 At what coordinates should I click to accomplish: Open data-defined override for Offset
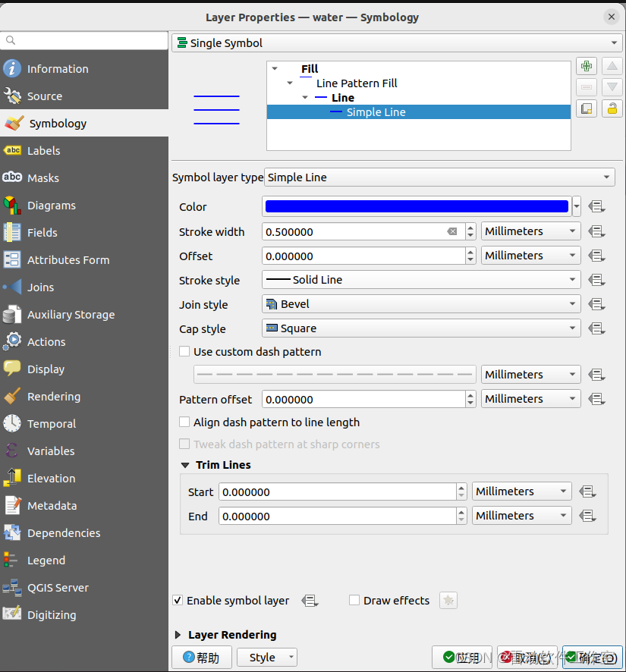click(x=596, y=256)
